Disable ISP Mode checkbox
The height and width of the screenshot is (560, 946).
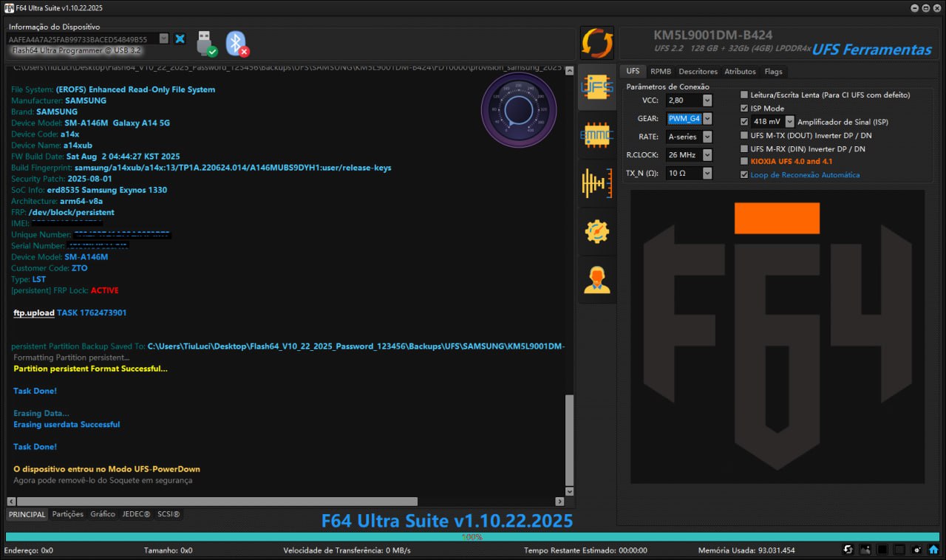click(x=744, y=108)
